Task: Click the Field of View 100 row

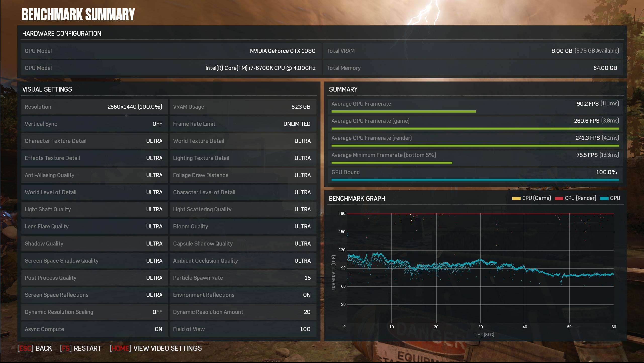Action: pos(243,329)
